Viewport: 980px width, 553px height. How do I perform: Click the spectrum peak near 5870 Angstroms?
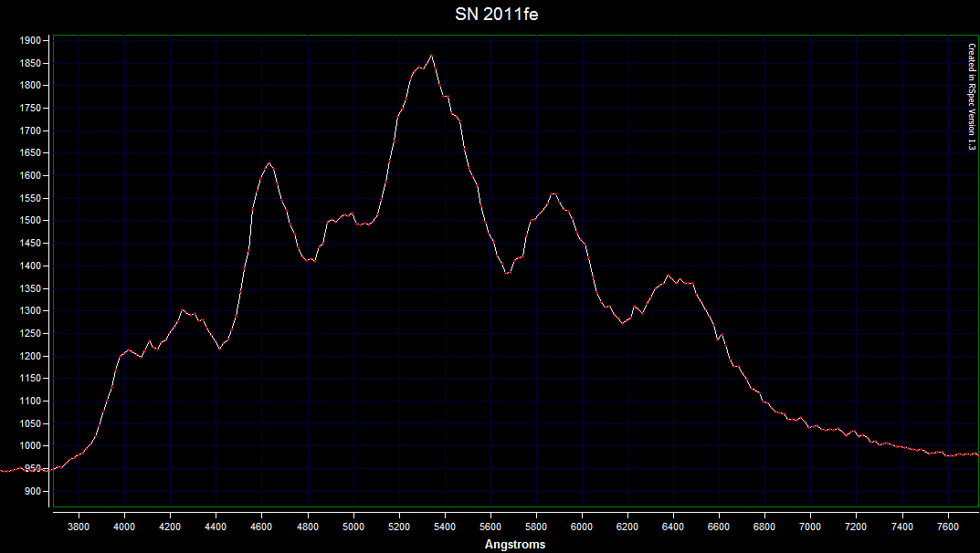553,193
